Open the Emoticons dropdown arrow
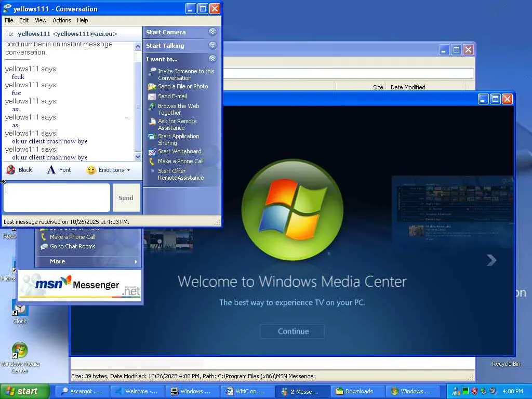 click(x=129, y=170)
